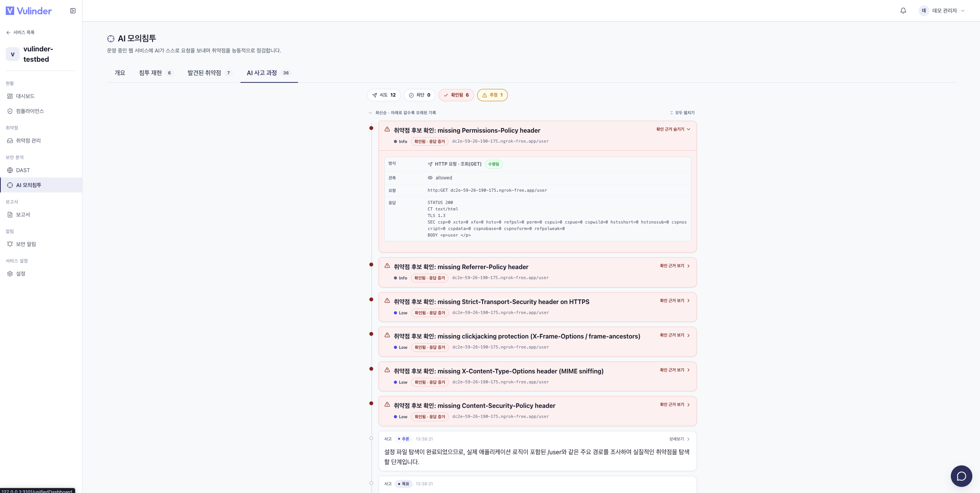Click the AI 모의침투 heading icon
Screen dimensions: 980x493
[111, 39]
